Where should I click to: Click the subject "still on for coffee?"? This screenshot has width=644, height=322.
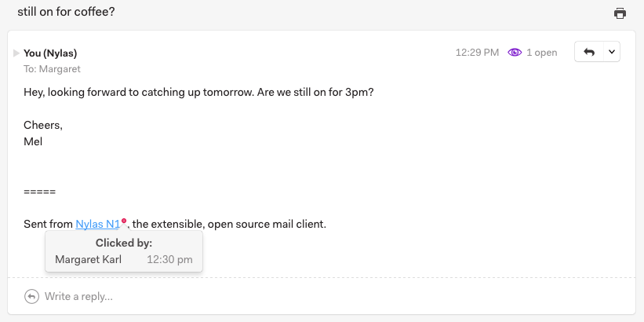[x=66, y=13]
